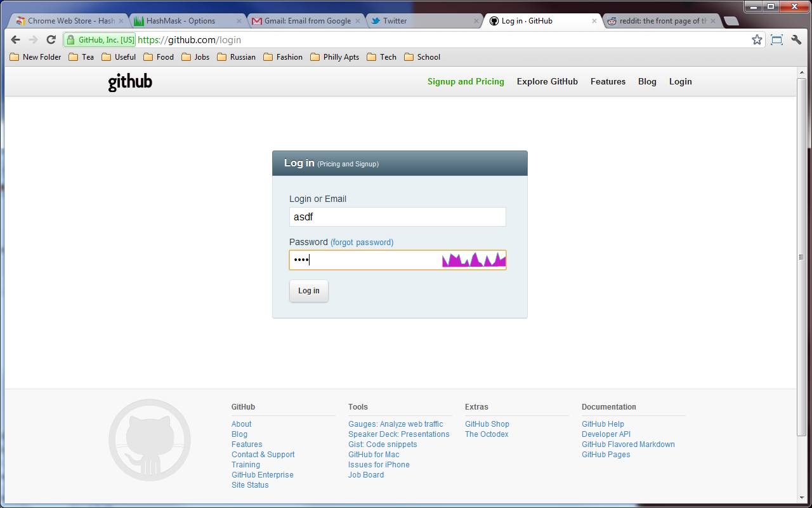Open the Tech bookmark folder
Screen dimensions: 812x508
382,57
